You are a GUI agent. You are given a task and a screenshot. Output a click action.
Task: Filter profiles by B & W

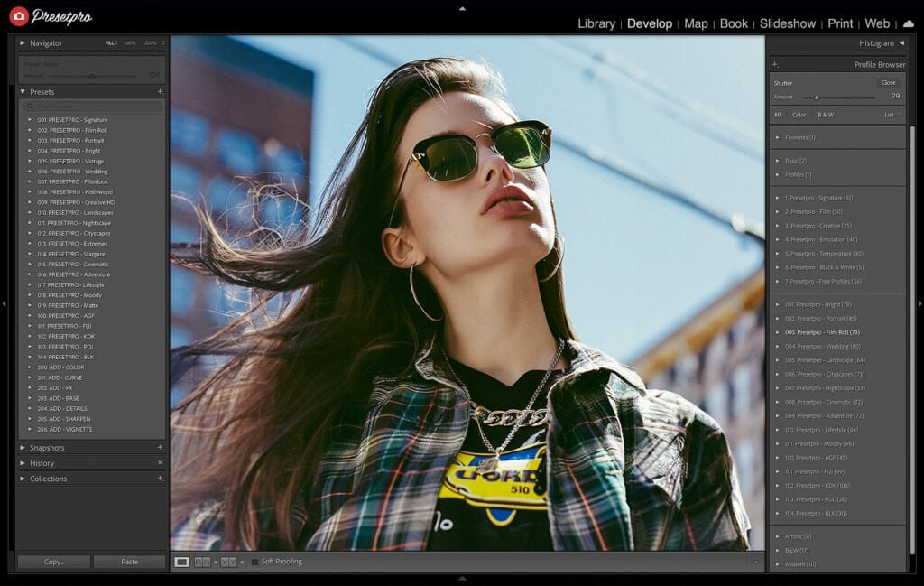[x=825, y=115]
